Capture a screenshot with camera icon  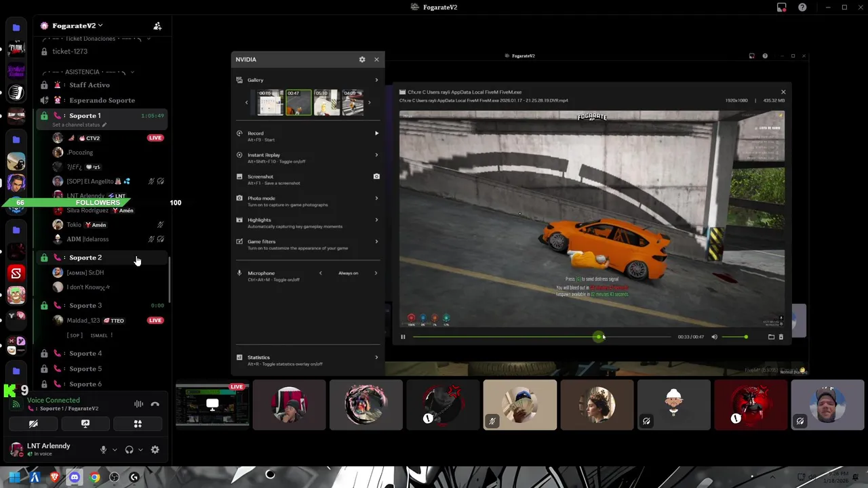376,176
